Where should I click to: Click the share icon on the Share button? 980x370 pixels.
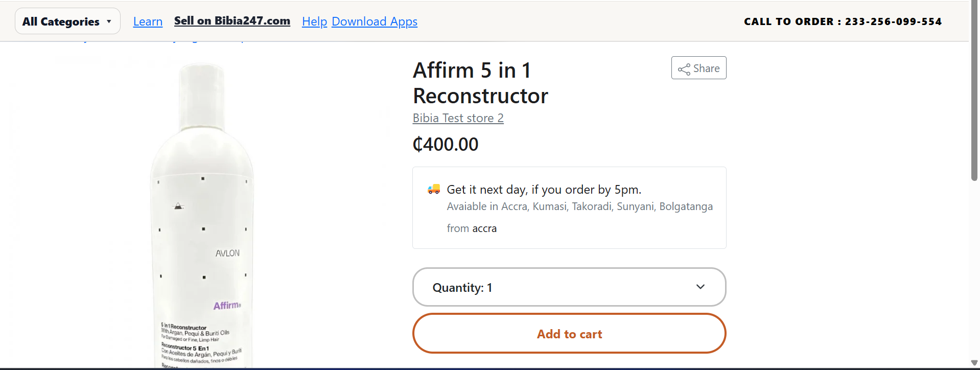click(685, 68)
